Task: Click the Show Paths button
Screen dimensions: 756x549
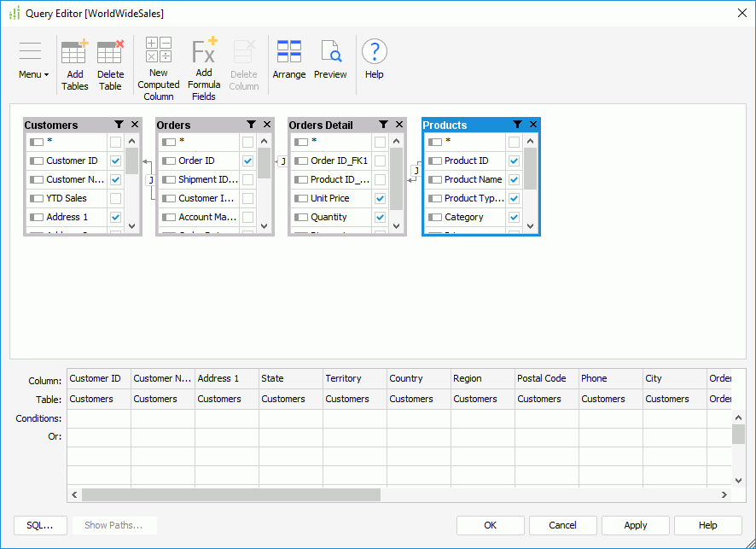Action: tap(114, 525)
